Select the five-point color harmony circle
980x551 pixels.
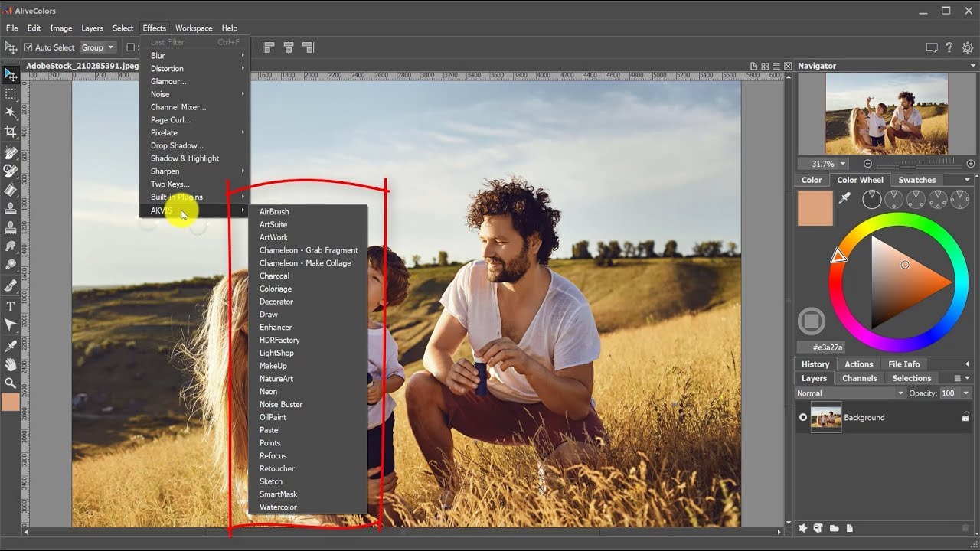pos(960,200)
